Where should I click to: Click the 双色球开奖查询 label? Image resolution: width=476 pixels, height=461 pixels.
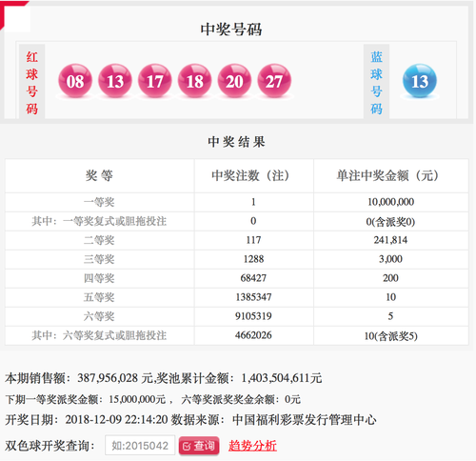pos(50,446)
